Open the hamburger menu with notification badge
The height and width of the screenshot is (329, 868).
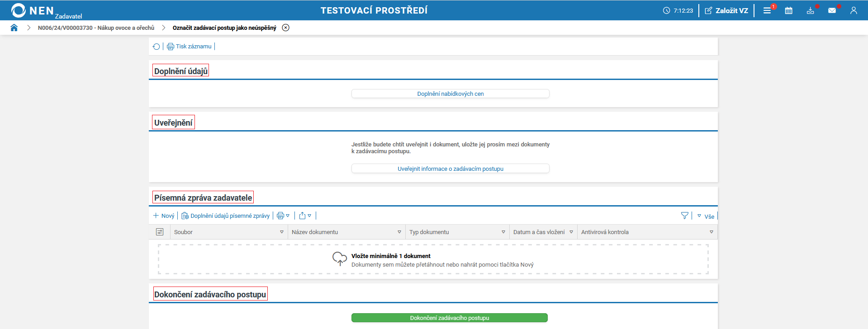[x=767, y=10]
